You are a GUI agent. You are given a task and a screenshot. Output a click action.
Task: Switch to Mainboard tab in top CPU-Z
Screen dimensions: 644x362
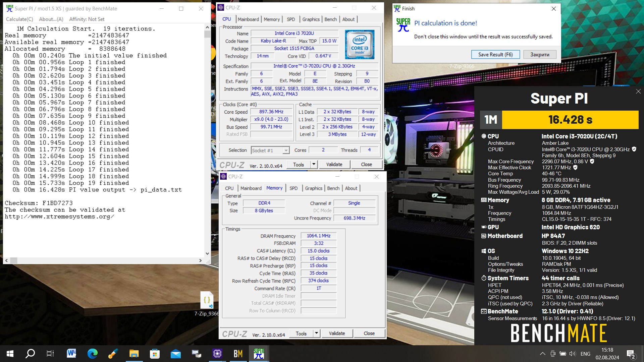(248, 19)
